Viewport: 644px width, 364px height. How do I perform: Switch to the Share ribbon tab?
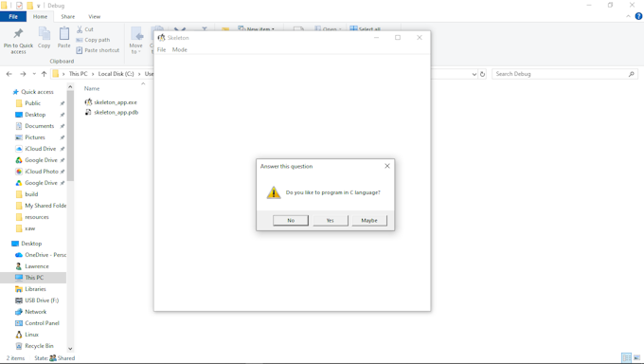point(68,17)
